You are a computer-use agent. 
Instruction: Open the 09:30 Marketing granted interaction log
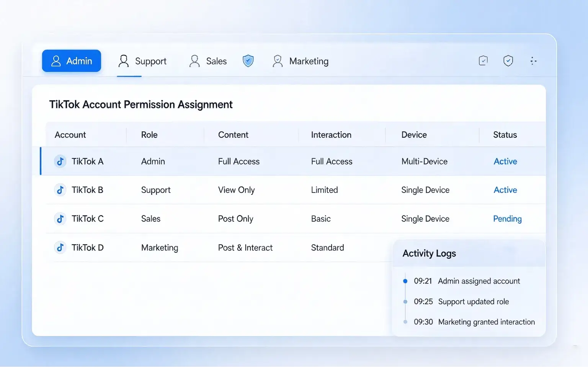point(474,322)
